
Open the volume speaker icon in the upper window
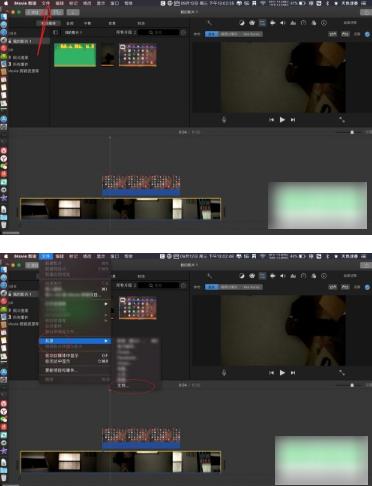click(283, 23)
